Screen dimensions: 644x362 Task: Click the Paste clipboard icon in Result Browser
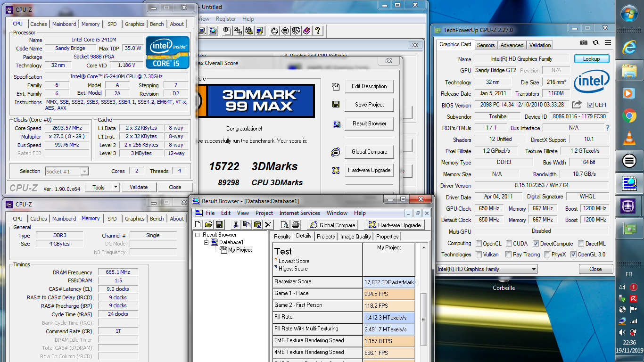click(x=257, y=225)
